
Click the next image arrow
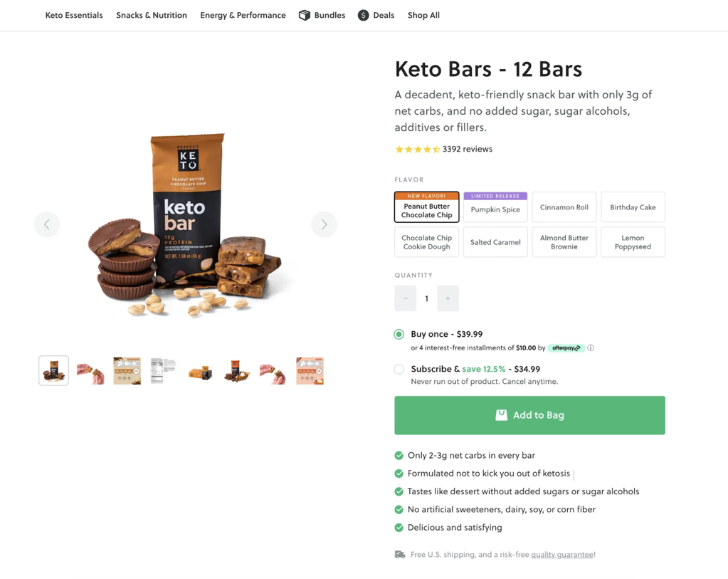click(324, 224)
